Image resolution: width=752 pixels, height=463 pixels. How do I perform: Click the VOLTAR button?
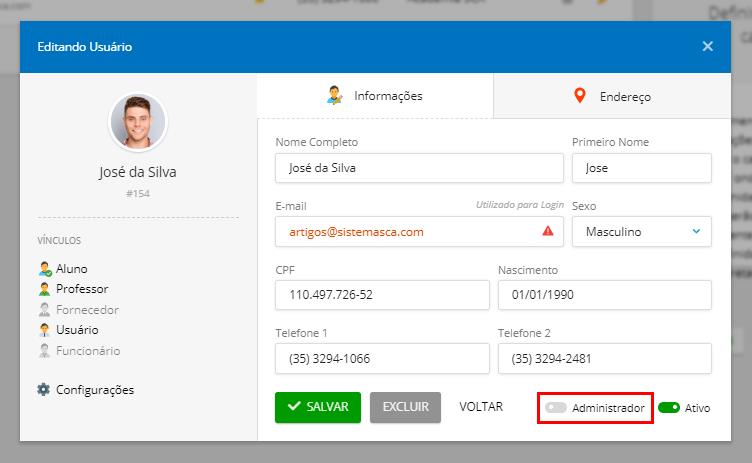point(481,407)
